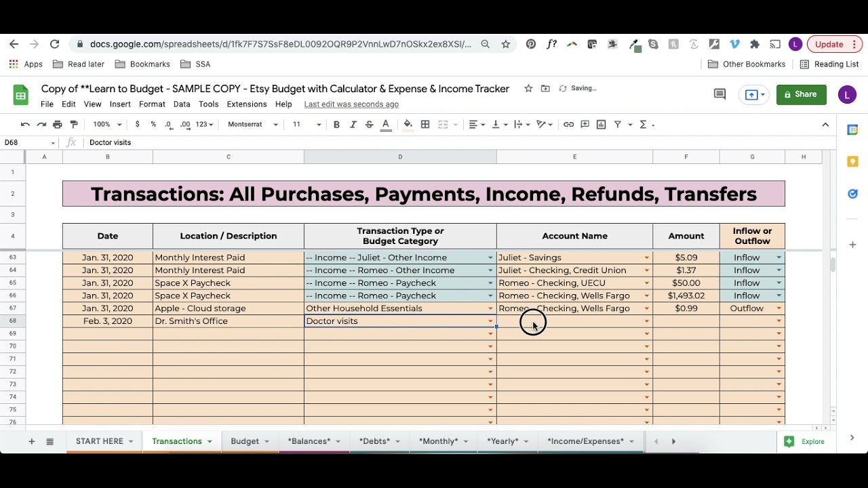Click the Undo icon in toolbar

[25, 125]
